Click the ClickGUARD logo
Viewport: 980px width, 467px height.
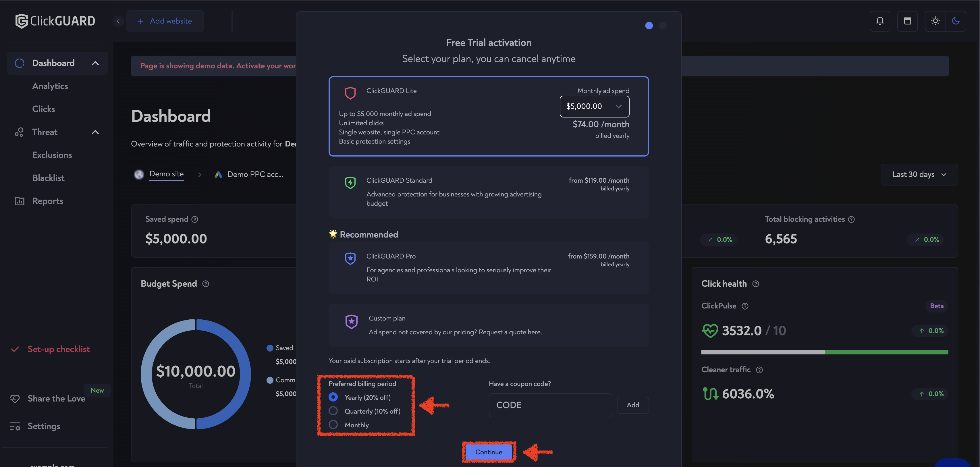point(55,21)
